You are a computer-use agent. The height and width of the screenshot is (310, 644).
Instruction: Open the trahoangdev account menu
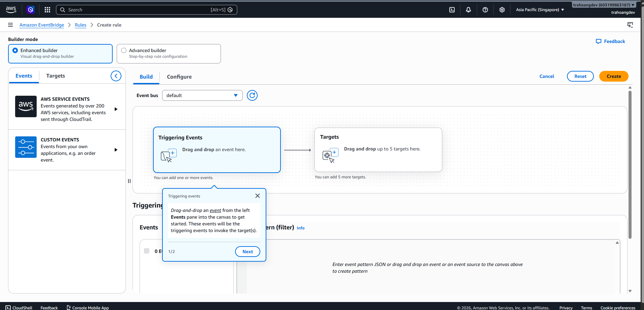pyautogui.click(x=604, y=5)
